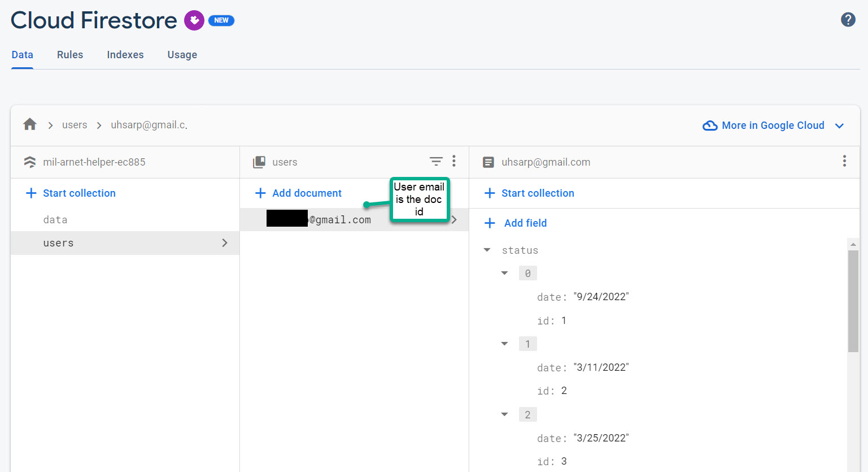The height and width of the screenshot is (472, 868).
Task: Click the date value "3/11/2022"
Action: pos(601,367)
